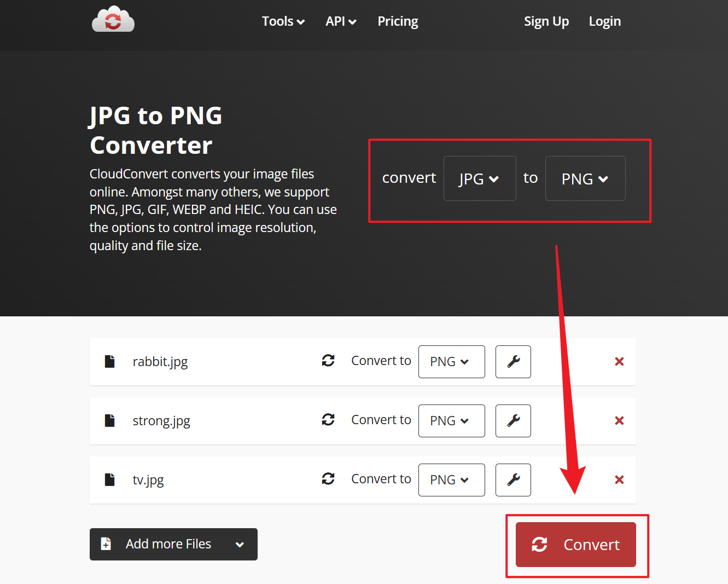
Task: Change PNG output format for tv.jpg
Action: tap(451, 480)
